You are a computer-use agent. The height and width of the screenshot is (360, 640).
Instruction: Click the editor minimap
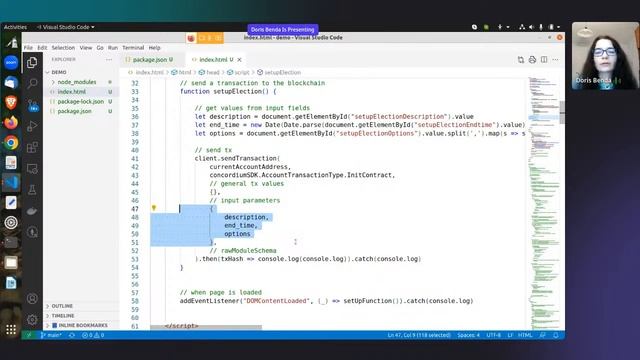coord(544,203)
